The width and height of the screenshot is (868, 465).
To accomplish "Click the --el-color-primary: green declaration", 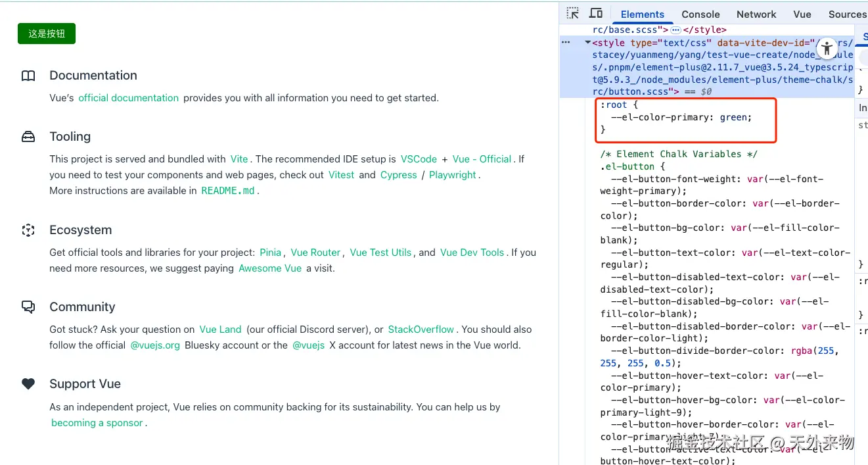I will click(681, 117).
